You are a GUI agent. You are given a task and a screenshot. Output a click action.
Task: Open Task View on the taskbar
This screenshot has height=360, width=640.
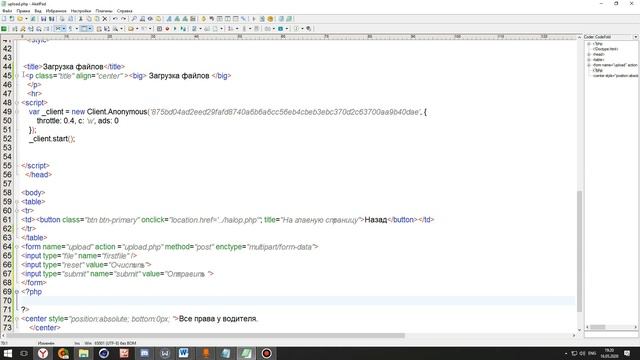point(24,353)
